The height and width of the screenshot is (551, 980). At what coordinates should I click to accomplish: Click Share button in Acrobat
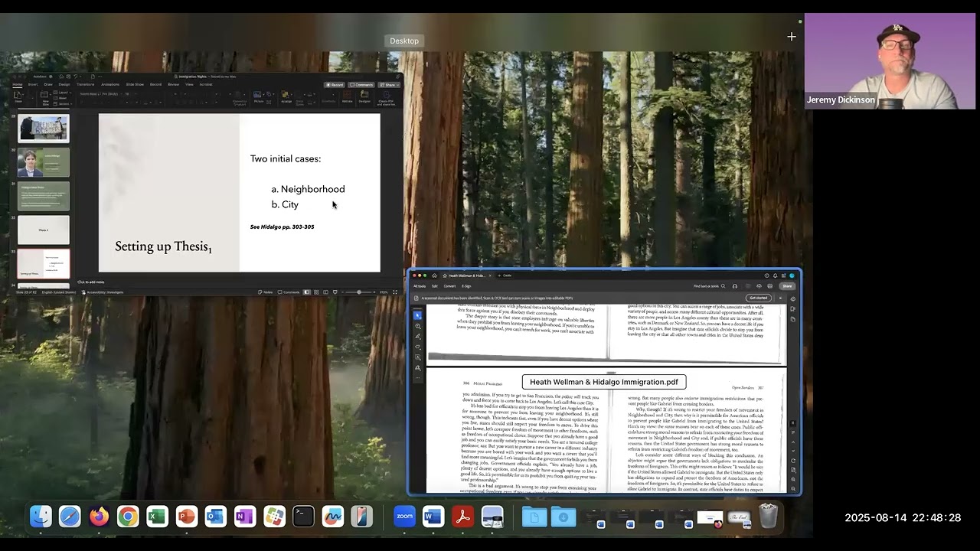pos(787,286)
